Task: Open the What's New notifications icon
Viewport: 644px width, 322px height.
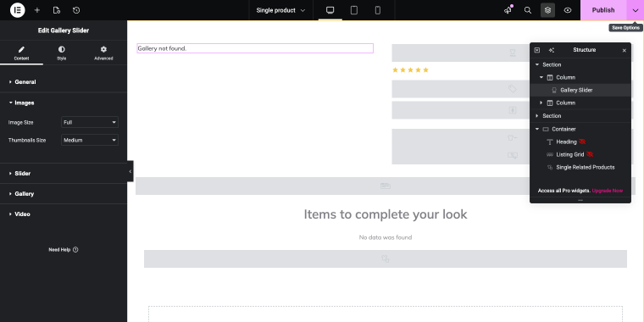Action: 508,10
